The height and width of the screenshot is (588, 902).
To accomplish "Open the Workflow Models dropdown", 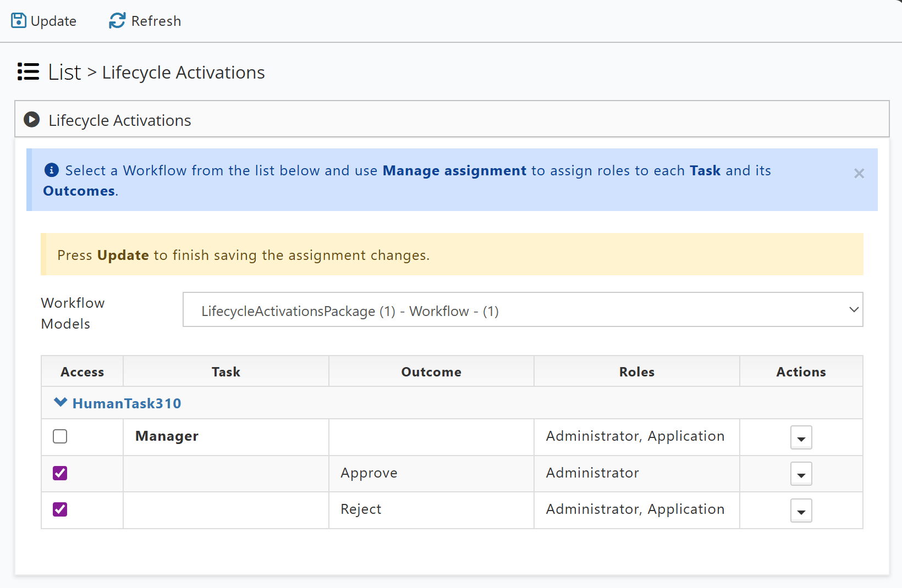I will pyautogui.click(x=522, y=310).
